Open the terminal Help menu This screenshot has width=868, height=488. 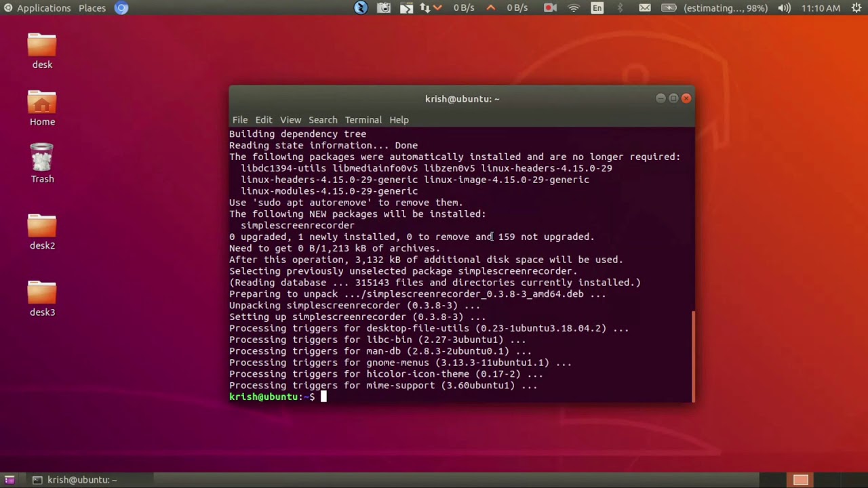coord(399,120)
